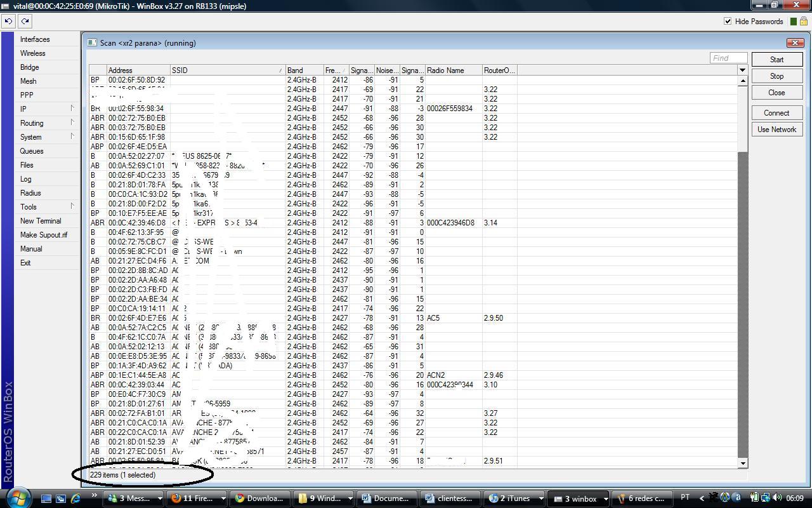Click the vertical scrollbar thumb of scan list
812x508 pixels.
tap(743, 119)
